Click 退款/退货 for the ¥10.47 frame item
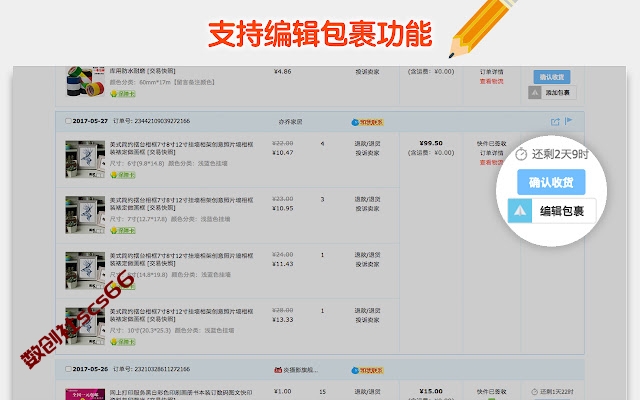This screenshot has width=640, height=400. pos(367,144)
